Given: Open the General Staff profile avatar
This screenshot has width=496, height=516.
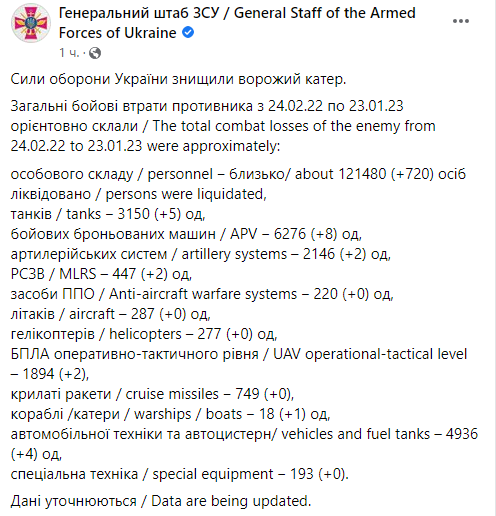Looking at the screenshot, I should click(31, 23).
